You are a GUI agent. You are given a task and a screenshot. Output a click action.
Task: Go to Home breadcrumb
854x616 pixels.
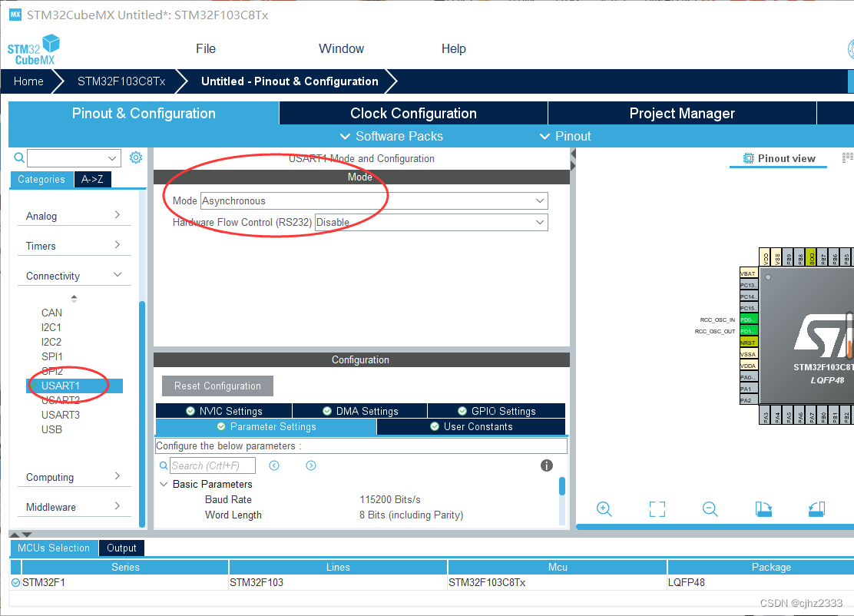tap(28, 81)
